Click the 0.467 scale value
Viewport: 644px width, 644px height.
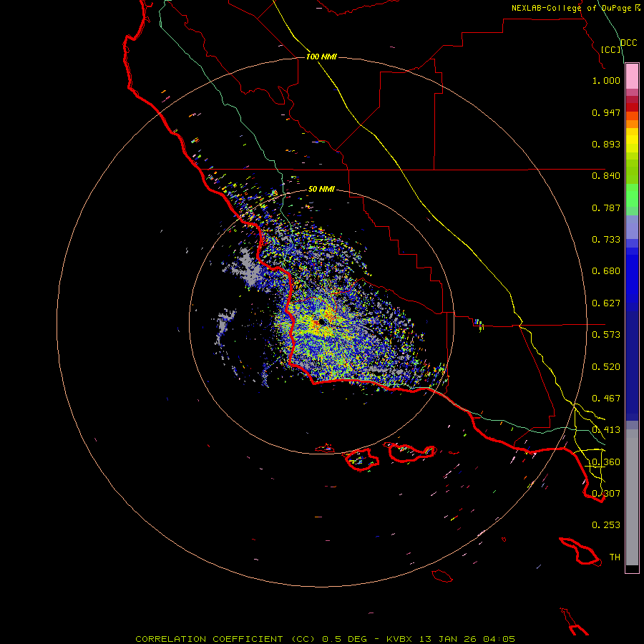click(x=606, y=399)
